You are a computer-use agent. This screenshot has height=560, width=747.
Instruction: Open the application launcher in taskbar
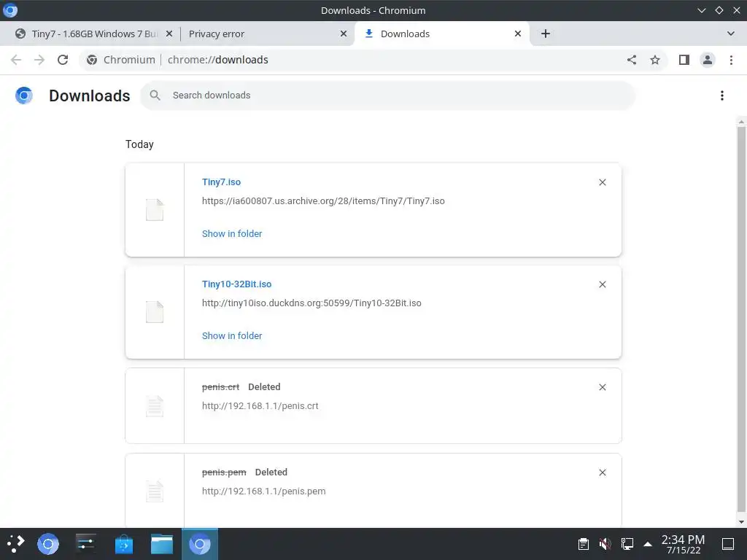click(x=16, y=544)
